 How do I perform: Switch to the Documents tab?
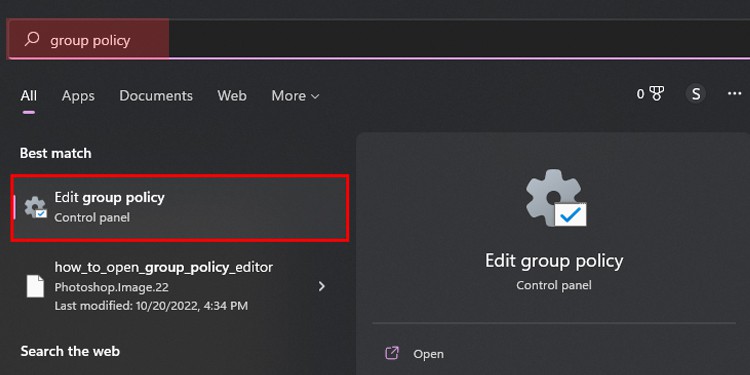[x=156, y=96]
